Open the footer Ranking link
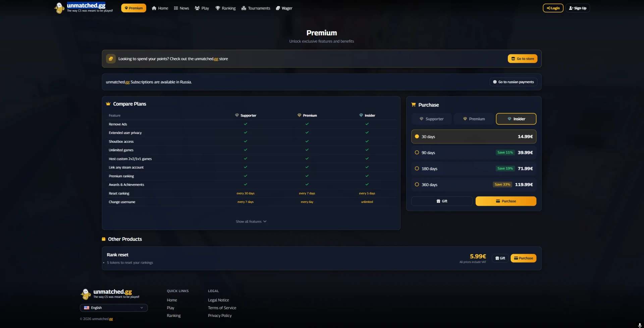The width and height of the screenshot is (644, 328). 174,316
